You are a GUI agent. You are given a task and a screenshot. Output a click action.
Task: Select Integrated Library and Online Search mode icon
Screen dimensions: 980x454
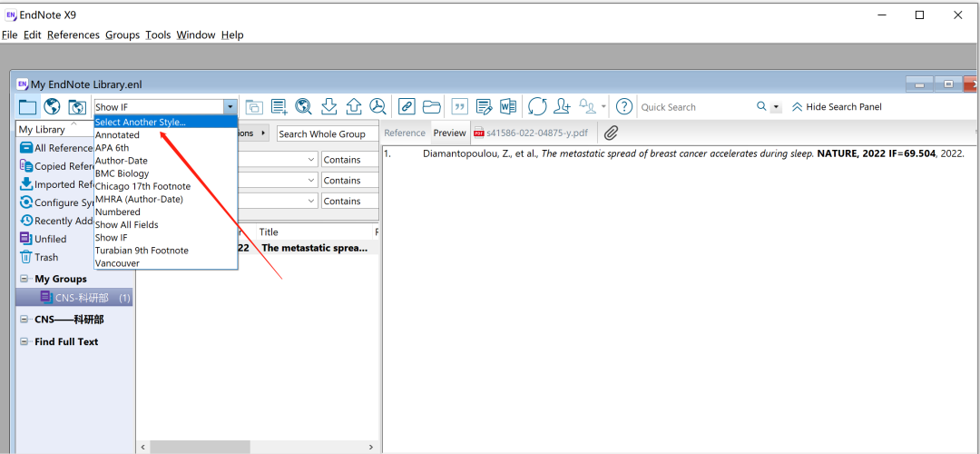[x=77, y=107]
